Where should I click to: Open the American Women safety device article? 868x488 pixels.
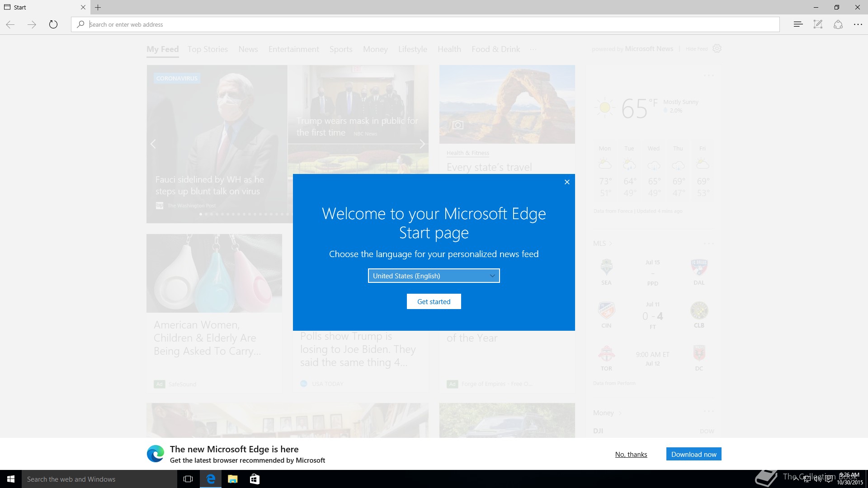click(x=208, y=338)
